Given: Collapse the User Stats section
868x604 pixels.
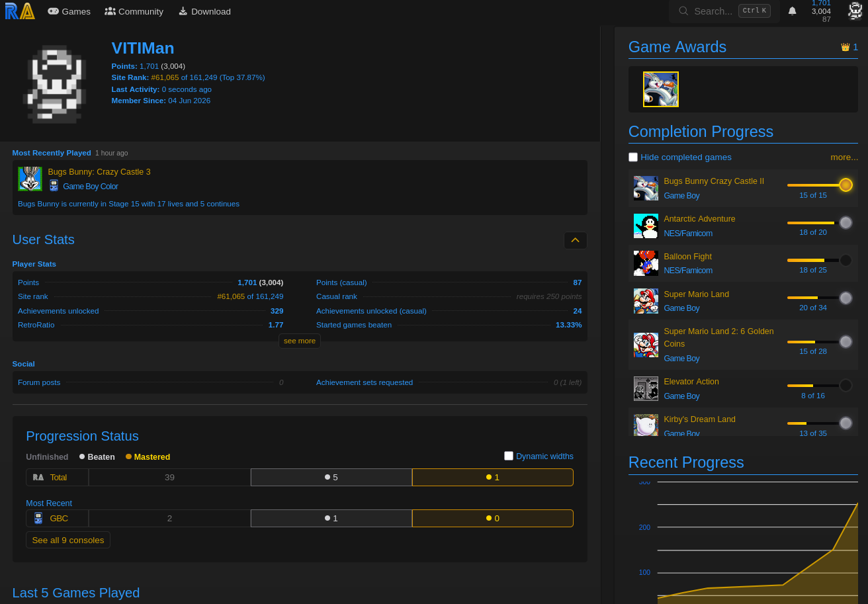Looking at the screenshot, I should [576, 240].
